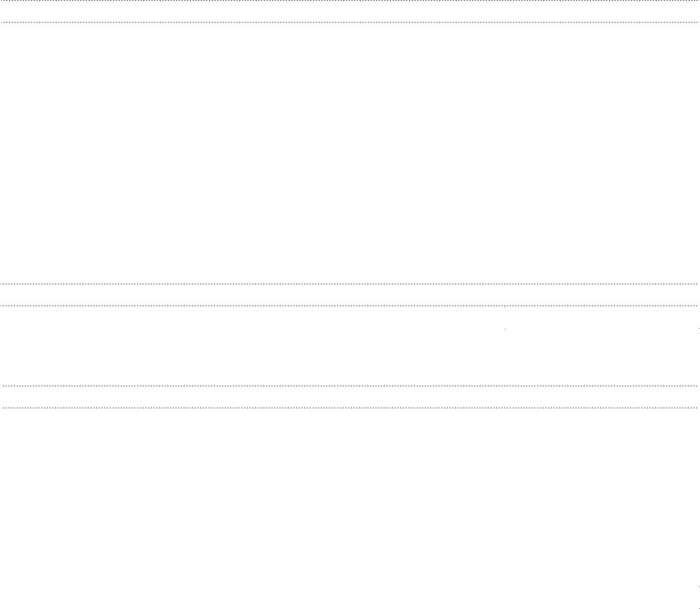The image size is (700, 609).
Task: Click the dot in the bottom-right corner
Action: tap(698, 608)
